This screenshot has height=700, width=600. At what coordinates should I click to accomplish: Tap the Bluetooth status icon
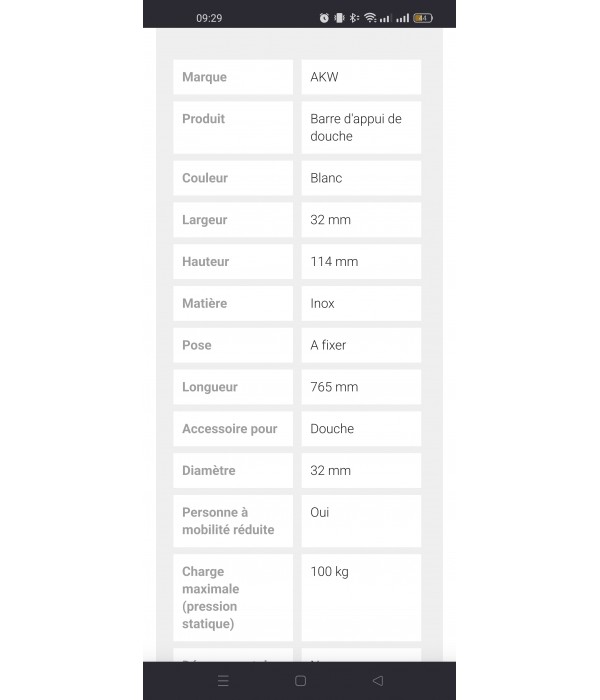354,18
